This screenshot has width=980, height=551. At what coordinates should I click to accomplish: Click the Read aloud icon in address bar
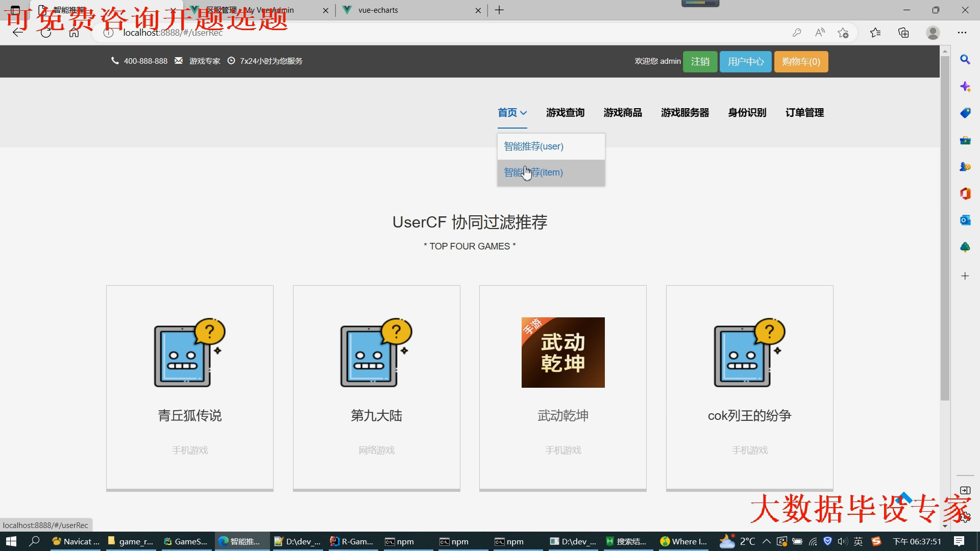[820, 33]
